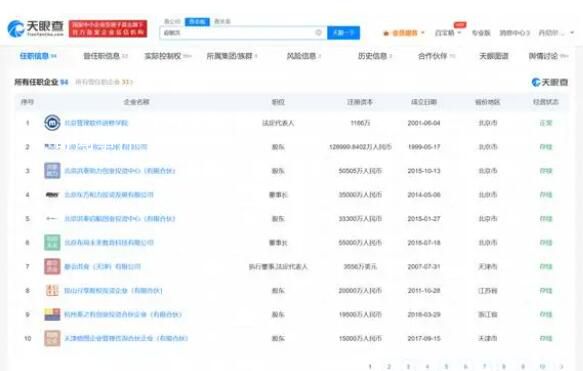The image size is (583, 371).
Task: Click the Tianyancha logo in the header
Action: [x=36, y=29]
